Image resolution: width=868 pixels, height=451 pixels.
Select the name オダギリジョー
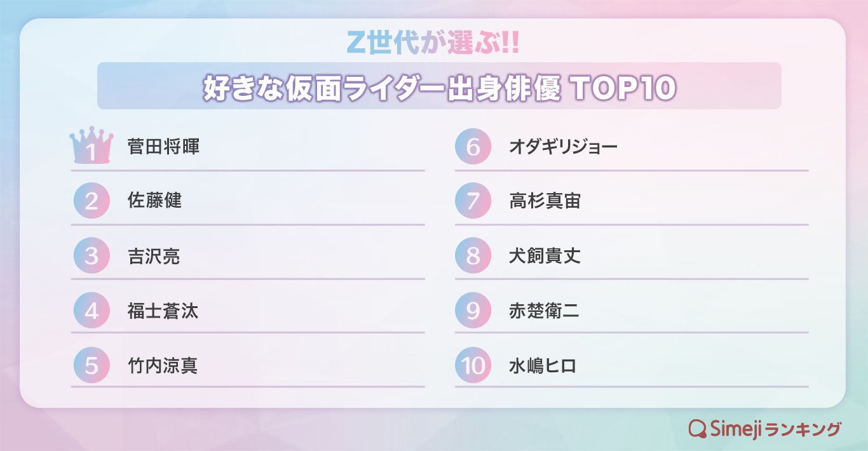(563, 147)
